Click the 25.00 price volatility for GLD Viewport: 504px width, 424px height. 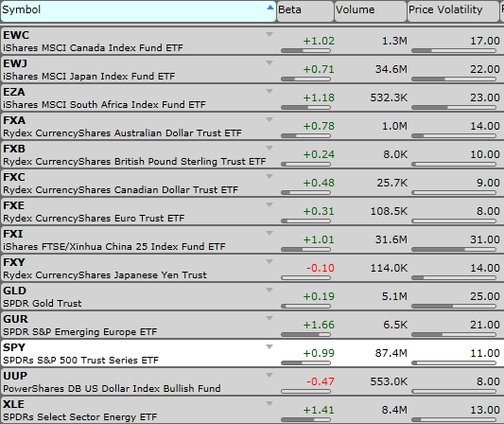pyautogui.click(x=485, y=296)
